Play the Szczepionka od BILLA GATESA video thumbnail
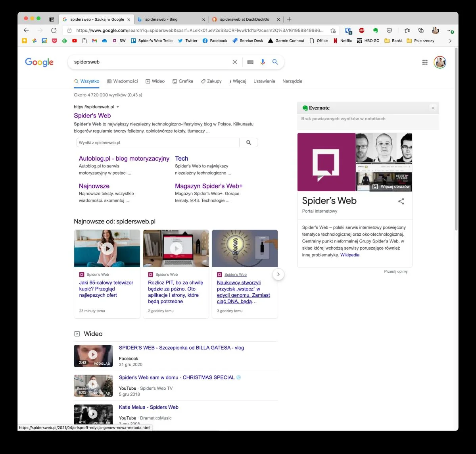This screenshot has height=454, width=476. tap(93, 356)
